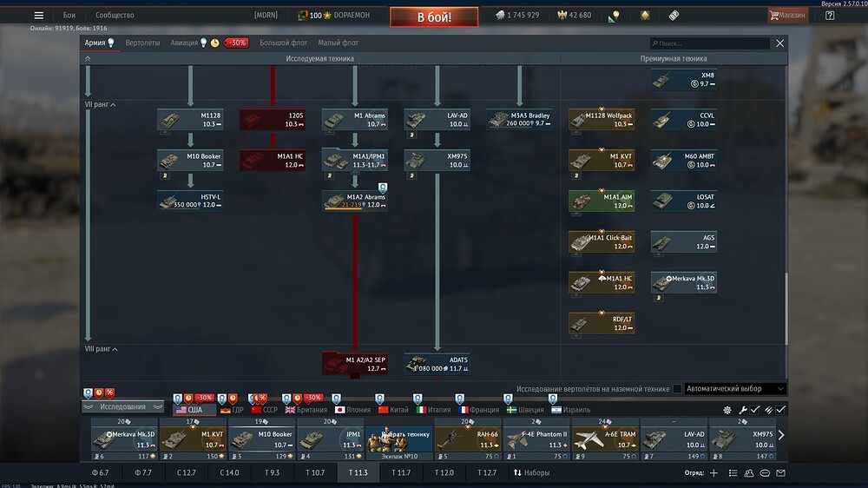
Task: Click the Silver Lions balance 1 745 929
Action: (x=517, y=16)
